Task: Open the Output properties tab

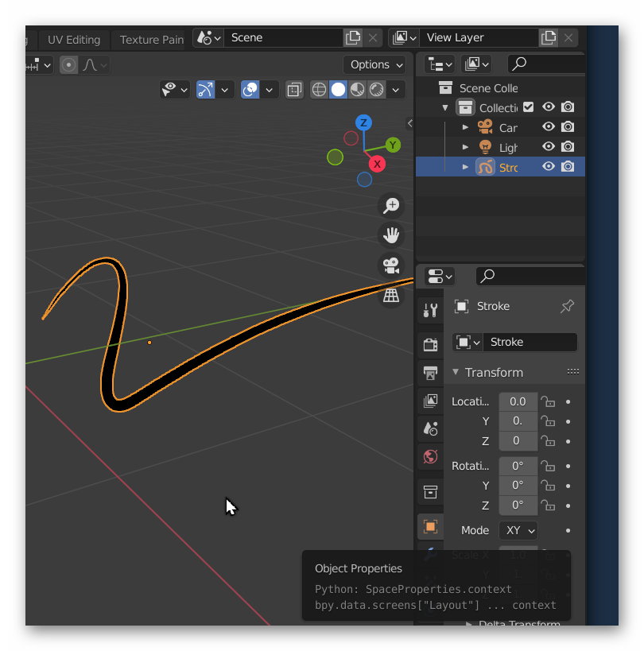Action: [431, 373]
